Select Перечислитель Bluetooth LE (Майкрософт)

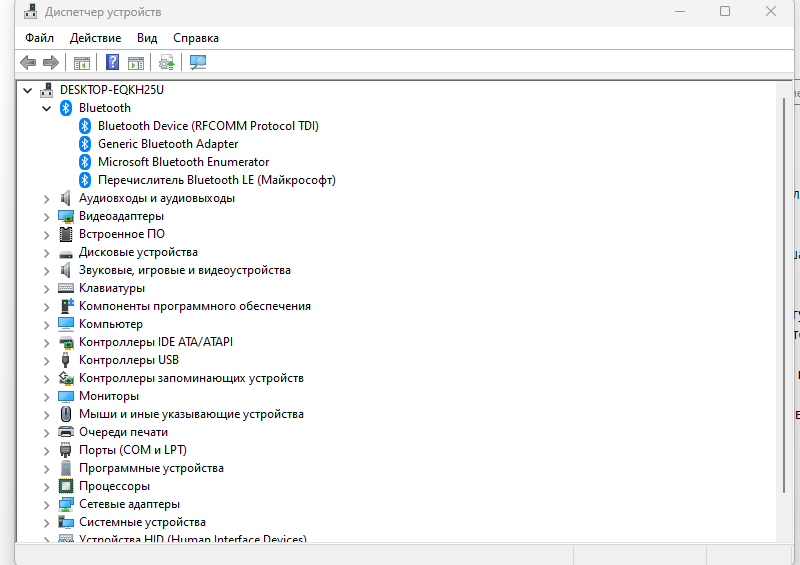(x=217, y=180)
